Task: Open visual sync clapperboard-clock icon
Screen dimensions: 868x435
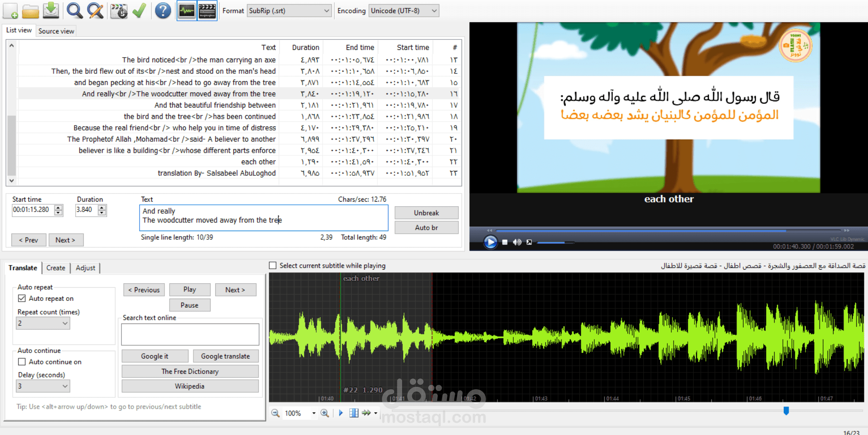Action: point(119,10)
